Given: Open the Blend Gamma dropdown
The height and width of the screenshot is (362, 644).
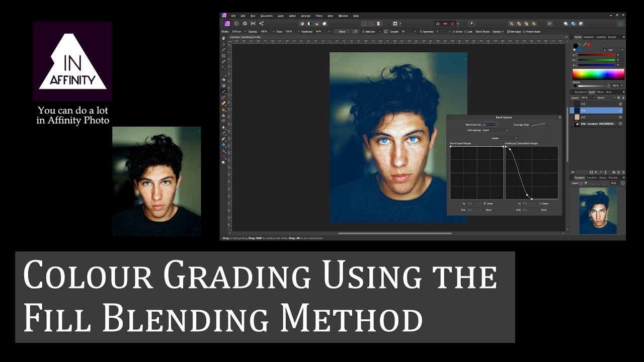Looking at the screenshot, I should pos(489,125).
